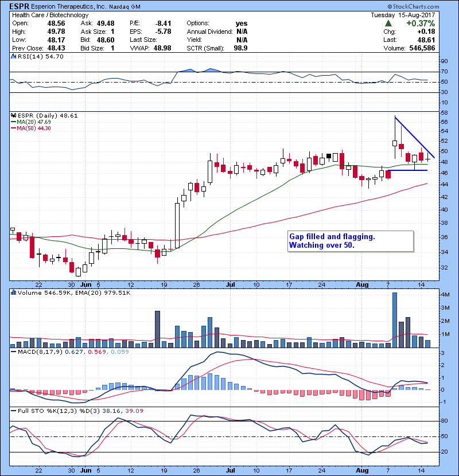This screenshot has width=459, height=476.
Task: Click the 90 label on RSI axis
Action: click(444, 61)
